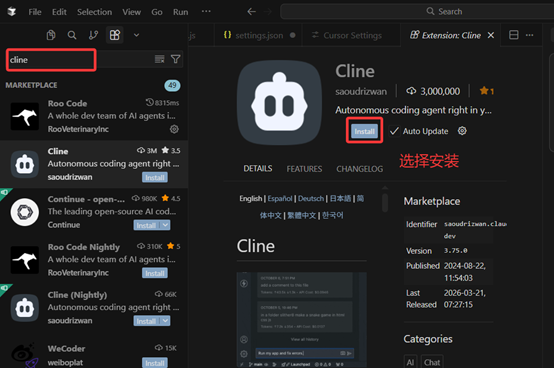The height and width of the screenshot is (368, 554).
Task: Install the WeCoder extension
Action: coord(155,363)
